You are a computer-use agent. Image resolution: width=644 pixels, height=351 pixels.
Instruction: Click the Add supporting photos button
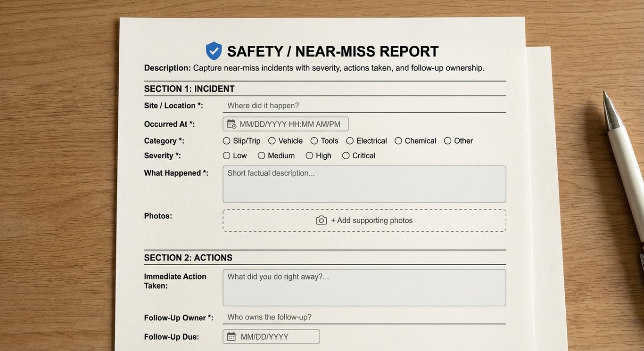[x=364, y=220]
